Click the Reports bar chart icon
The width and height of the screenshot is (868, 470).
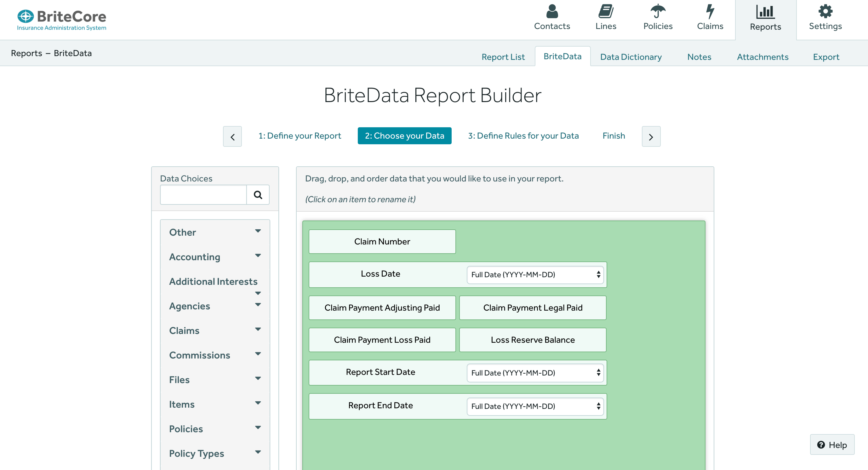pyautogui.click(x=765, y=13)
